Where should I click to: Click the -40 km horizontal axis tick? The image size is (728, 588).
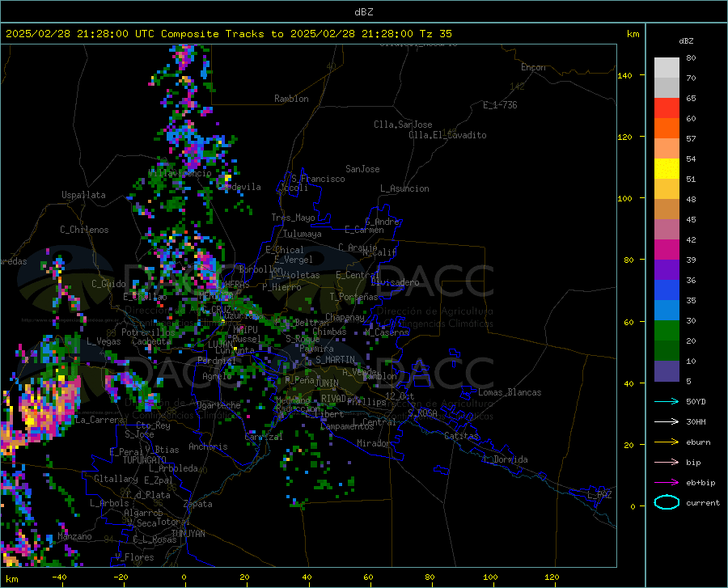59,577
